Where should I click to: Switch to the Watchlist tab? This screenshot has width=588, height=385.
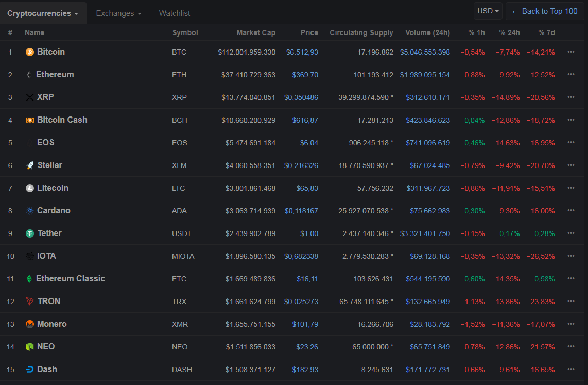coord(175,13)
